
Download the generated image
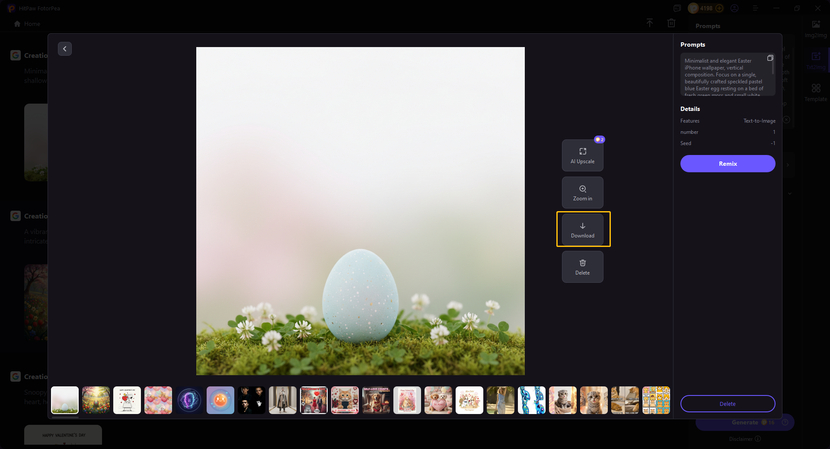[x=583, y=229]
